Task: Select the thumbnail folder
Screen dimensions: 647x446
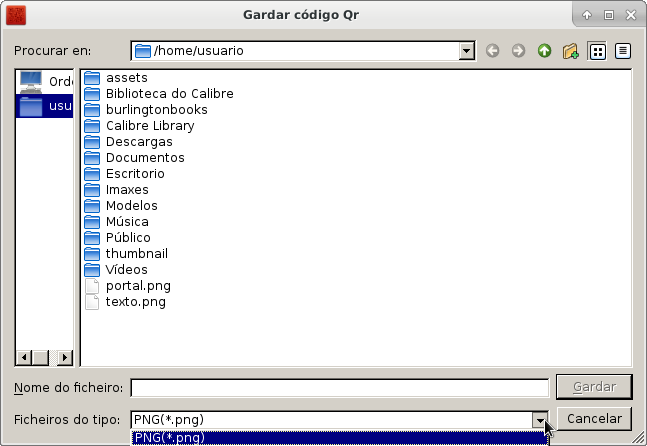Action: click(x=126, y=254)
